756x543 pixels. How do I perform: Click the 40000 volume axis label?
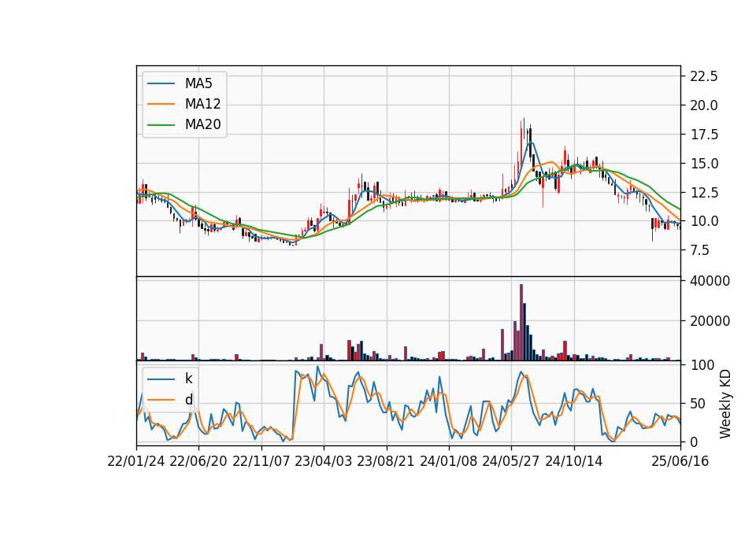pyautogui.click(x=710, y=280)
